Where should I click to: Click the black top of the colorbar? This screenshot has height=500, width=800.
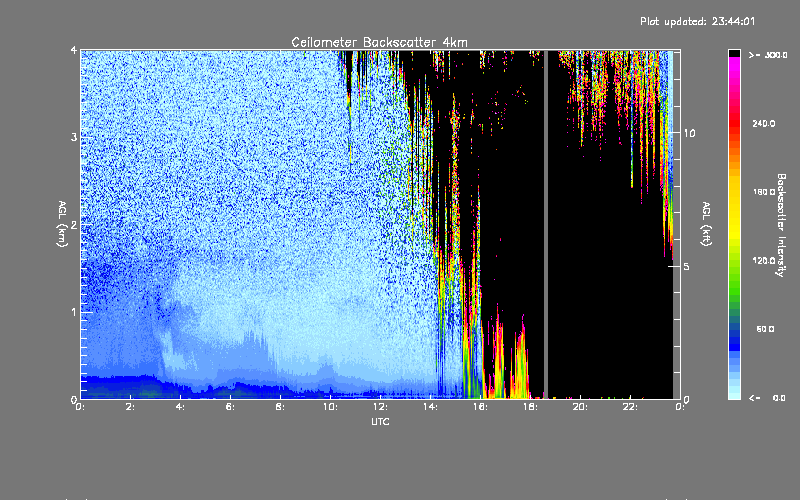pos(734,53)
